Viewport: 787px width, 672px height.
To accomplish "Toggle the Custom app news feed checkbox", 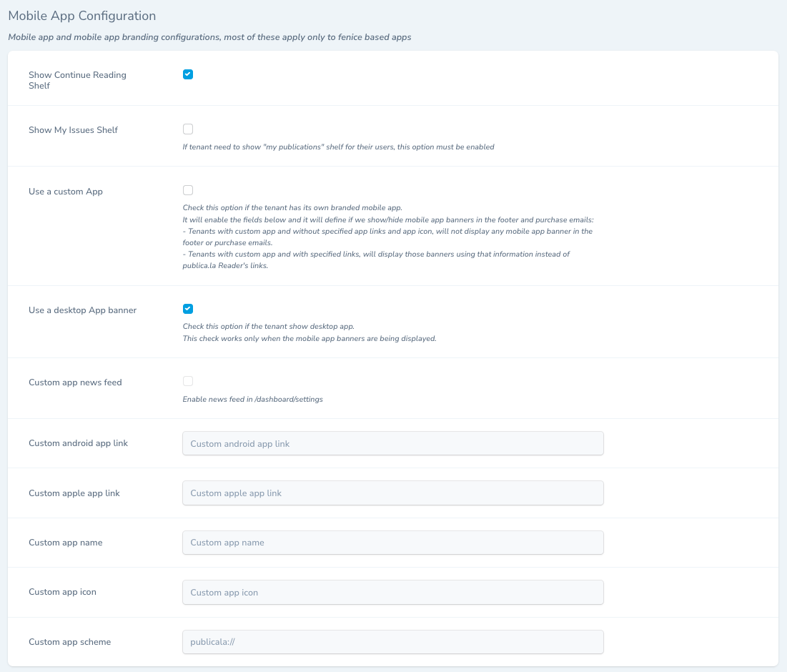I will [x=188, y=381].
